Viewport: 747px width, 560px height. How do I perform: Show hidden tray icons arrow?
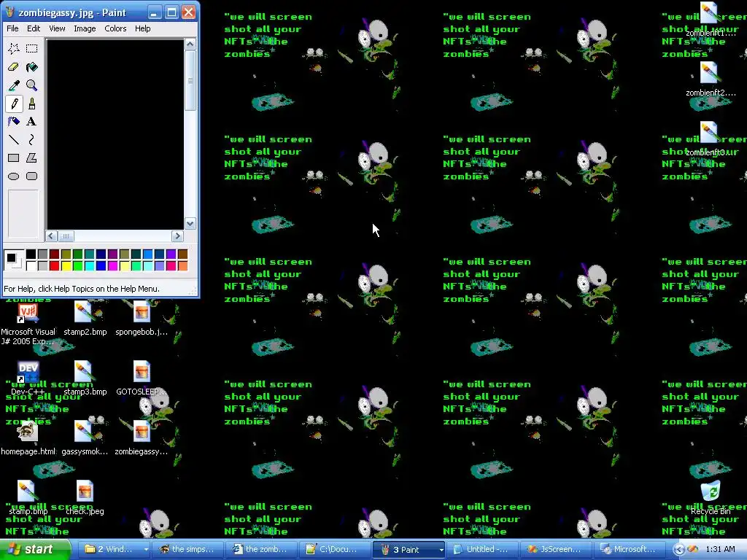(x=679, y=550)
